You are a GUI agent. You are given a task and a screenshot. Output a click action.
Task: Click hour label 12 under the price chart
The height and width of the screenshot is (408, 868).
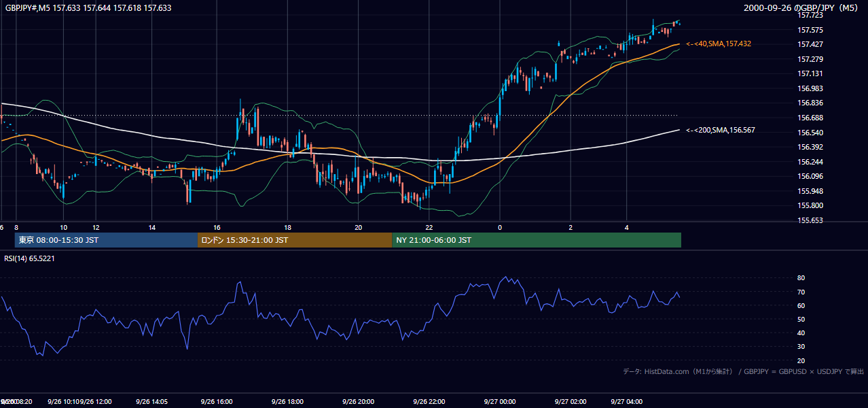point(96,227)
